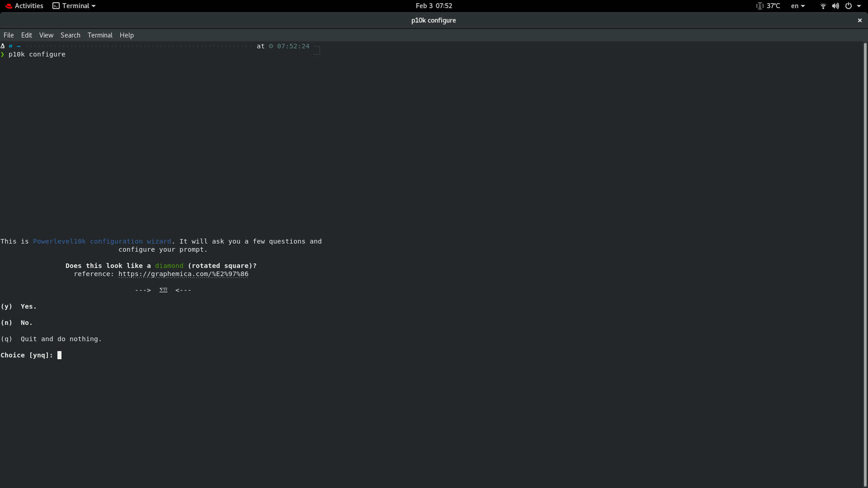This screenshot has height=488, width=868.
Task: Click the Wi-Fi status icon
Action: 823,6
